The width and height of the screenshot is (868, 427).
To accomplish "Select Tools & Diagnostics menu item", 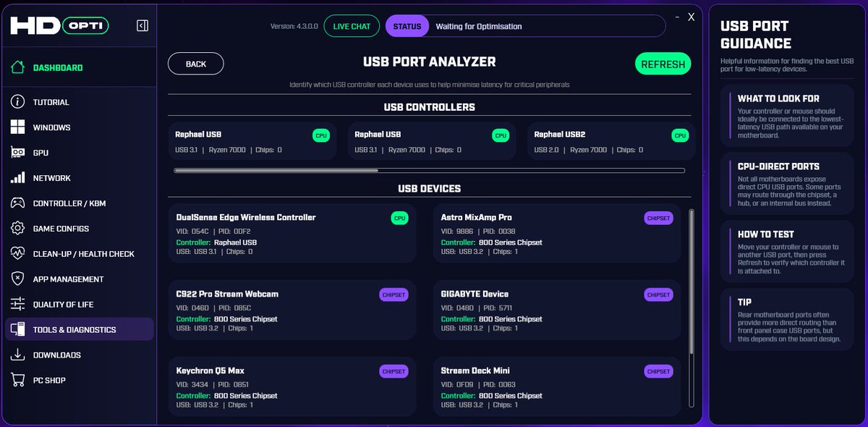I will point(79,330).
